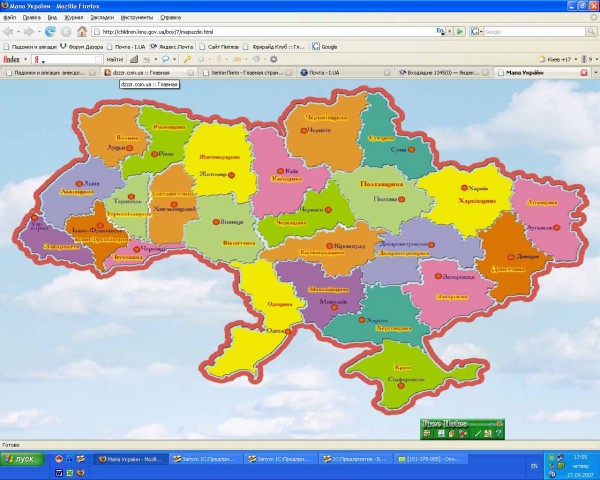
Task: Click the Kharkiv city marker dot
Action: pyautogui.click(x=464, y=188)
